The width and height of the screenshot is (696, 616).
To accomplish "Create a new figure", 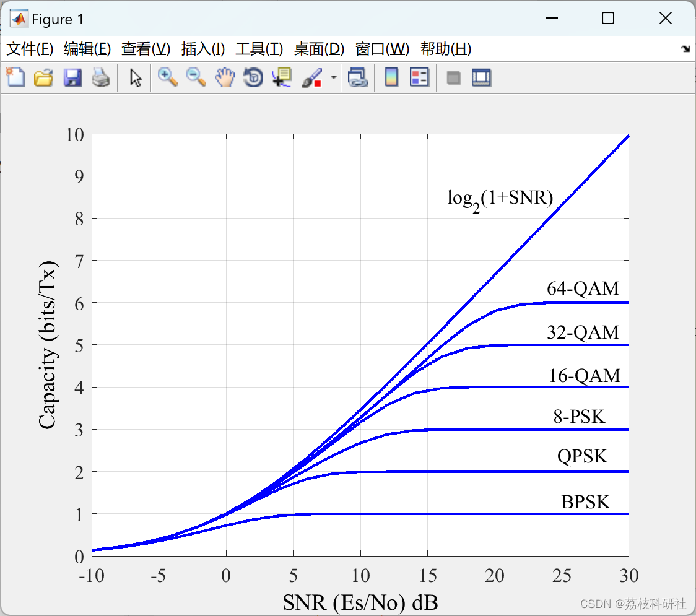I will click(15, 77).
